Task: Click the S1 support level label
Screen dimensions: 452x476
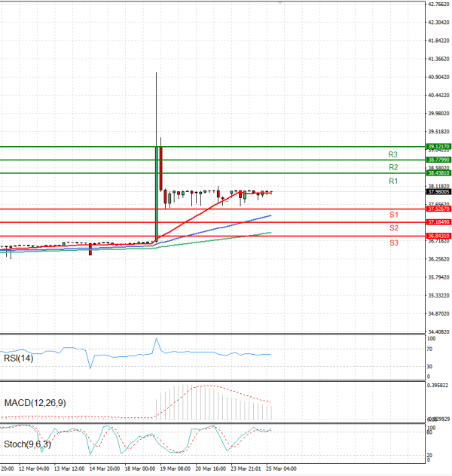Action: (x=394, y=215)
